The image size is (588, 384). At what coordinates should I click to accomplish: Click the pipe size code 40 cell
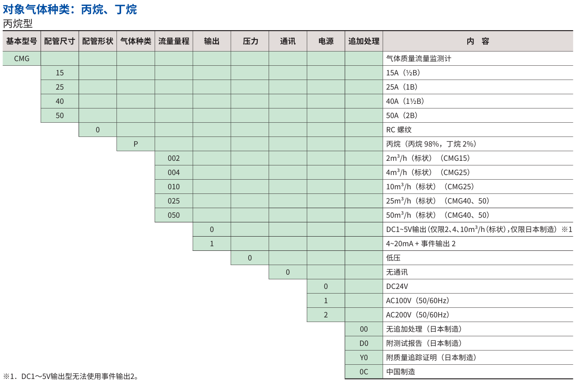pyautogui.click(x=60, y=101)
